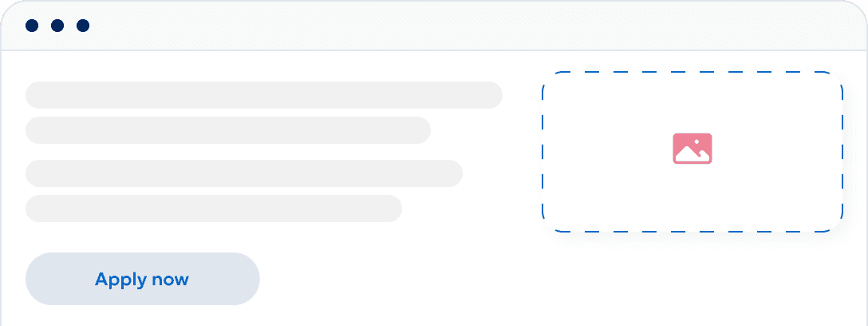Click the sun dot in the image icon
This screenshot has width=868, height=326.
(x=697, y=141)
